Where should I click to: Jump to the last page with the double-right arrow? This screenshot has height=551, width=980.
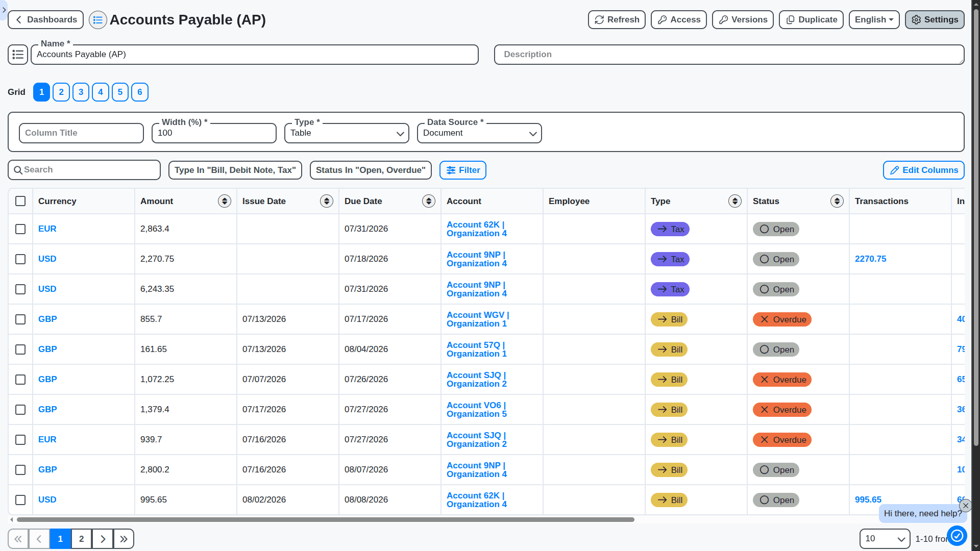click(x=124, y=539)
